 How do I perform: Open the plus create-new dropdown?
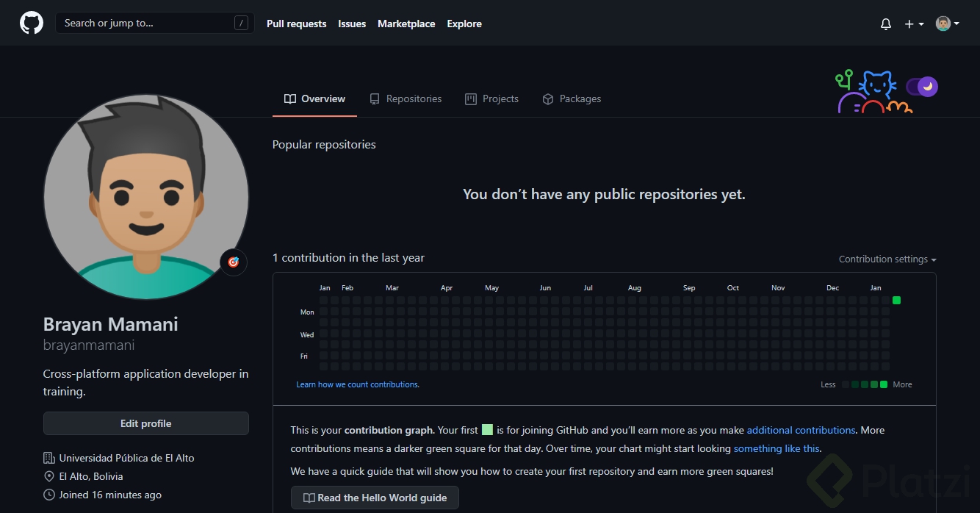tap(914, 24)
